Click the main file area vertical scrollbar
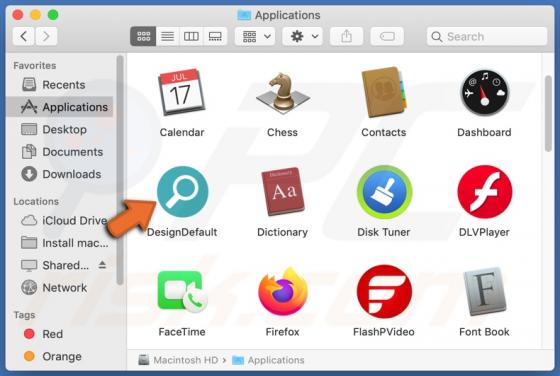This screenshot has width=560, height=376. 548,114
